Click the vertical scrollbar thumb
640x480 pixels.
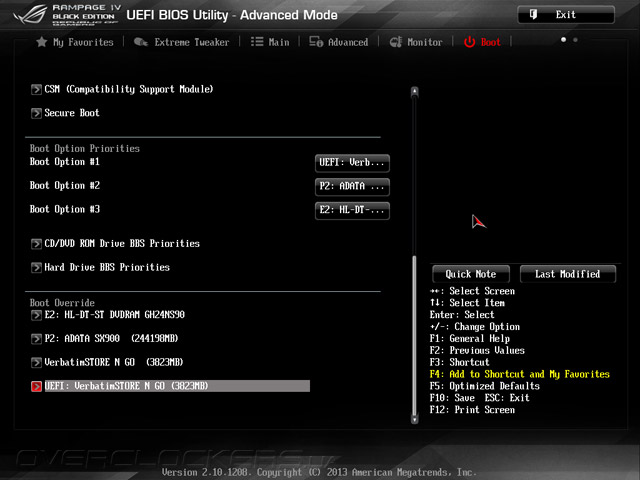click(x=415, y=335)
